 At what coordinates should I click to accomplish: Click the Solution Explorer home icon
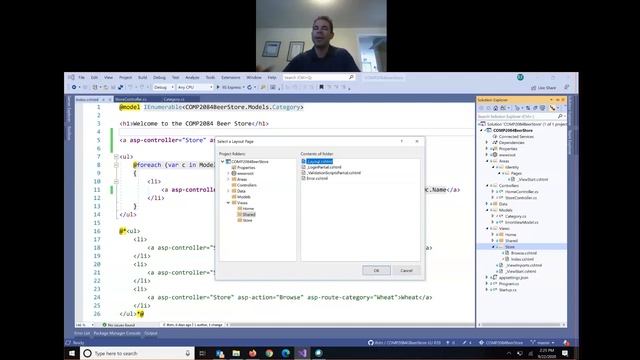pos(495,108)
